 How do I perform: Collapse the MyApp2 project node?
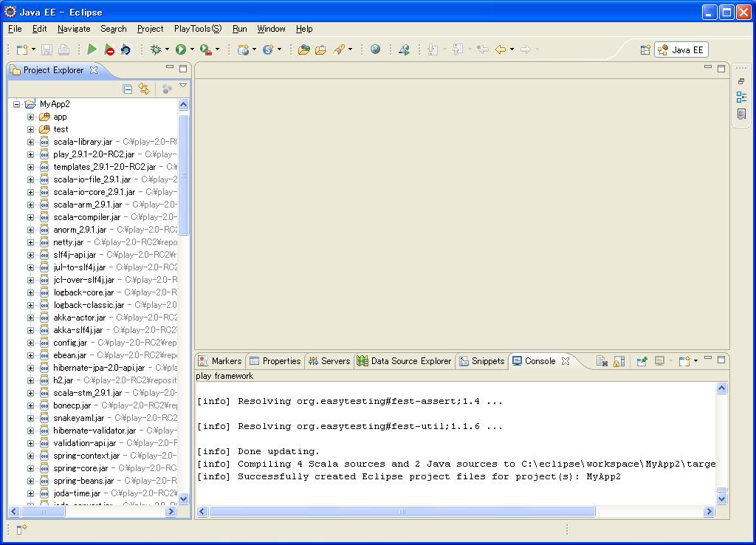click(x=17, y=104)
